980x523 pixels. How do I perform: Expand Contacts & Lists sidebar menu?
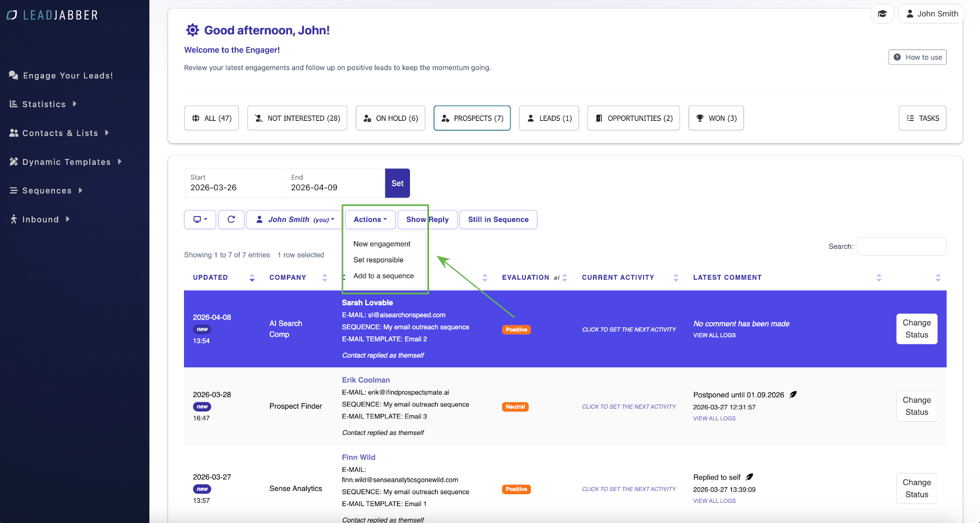(x=59, y=133)
